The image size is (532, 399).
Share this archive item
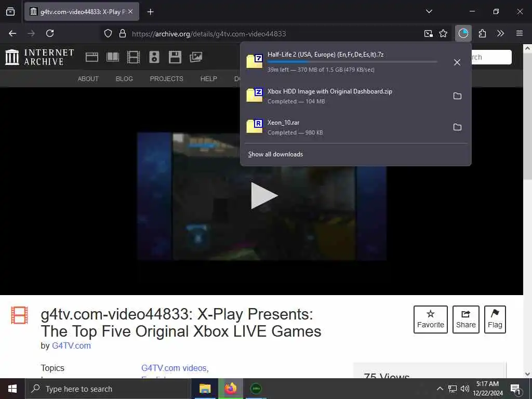coord(466,320)
